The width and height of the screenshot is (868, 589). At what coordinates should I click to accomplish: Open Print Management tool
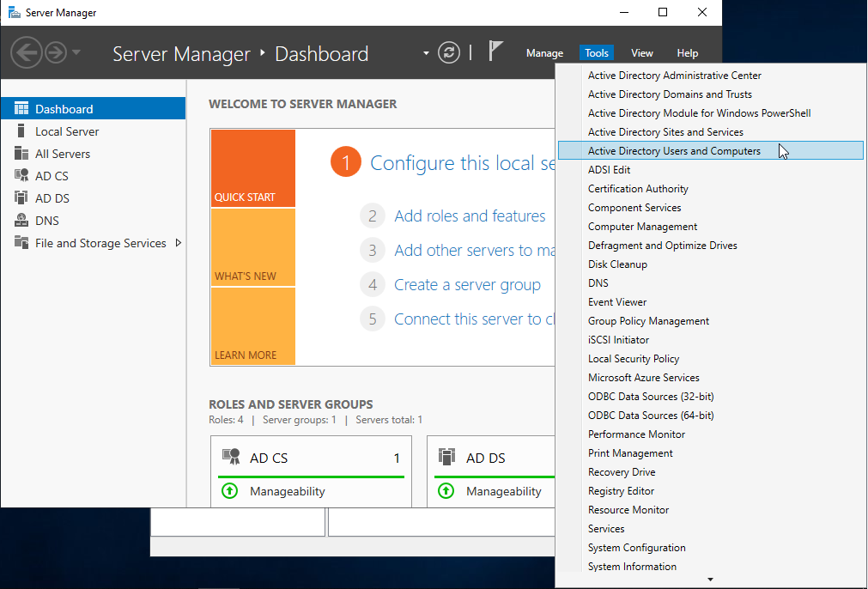pos(710,452)
